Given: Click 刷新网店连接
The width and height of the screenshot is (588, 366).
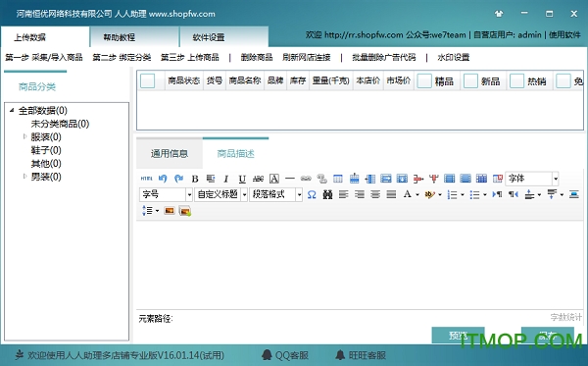Looking at the screenshot, I should coord(307,58).
